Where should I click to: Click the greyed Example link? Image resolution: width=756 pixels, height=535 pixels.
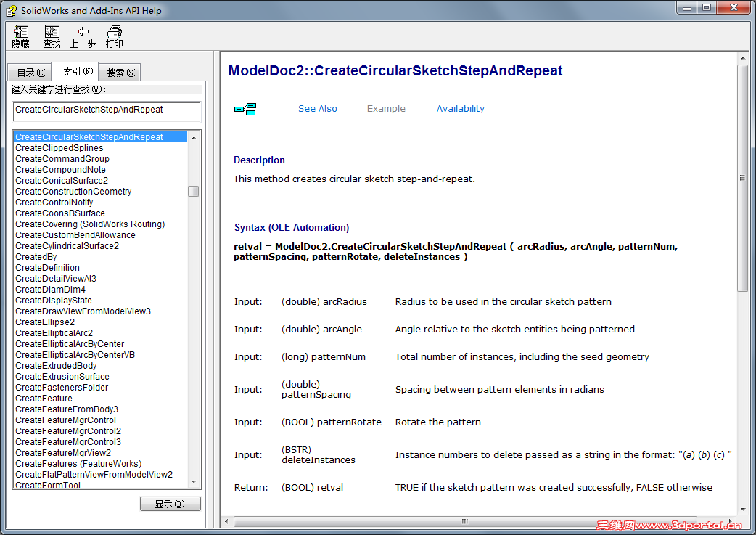[386, 109]
